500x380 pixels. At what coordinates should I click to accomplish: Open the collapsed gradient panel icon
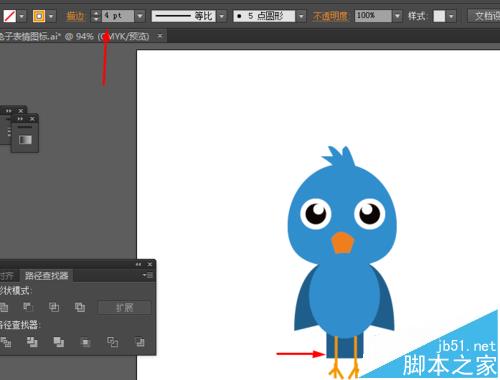pos(25,139)
